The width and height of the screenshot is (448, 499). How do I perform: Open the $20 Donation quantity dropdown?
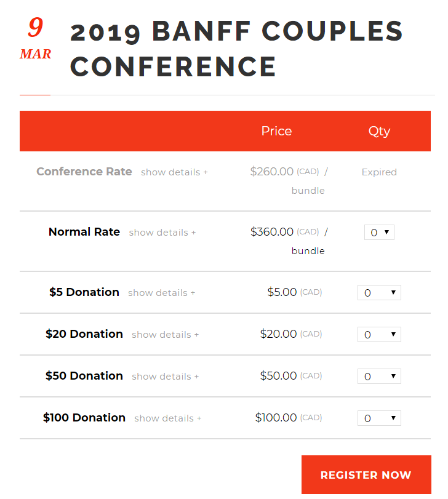tap(379, 335)
